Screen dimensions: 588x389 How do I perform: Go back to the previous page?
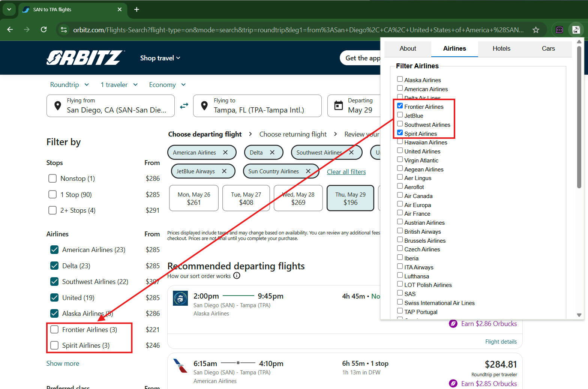[x=10, y=30]
